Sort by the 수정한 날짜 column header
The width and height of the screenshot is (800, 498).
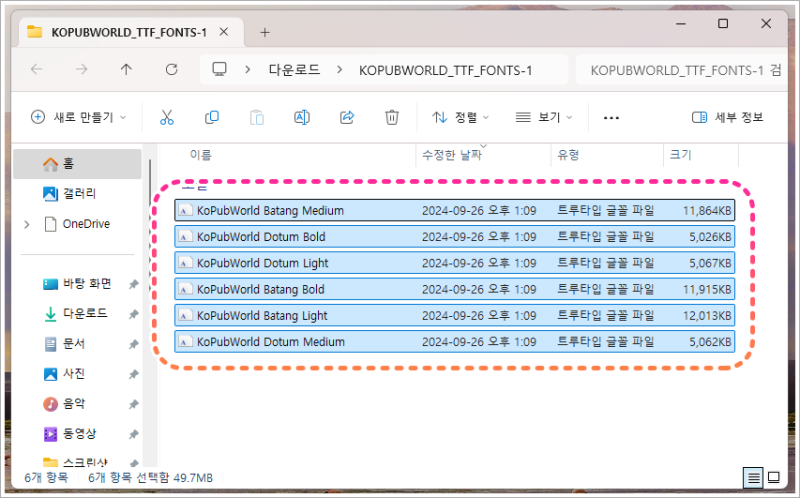pos(452,155)
